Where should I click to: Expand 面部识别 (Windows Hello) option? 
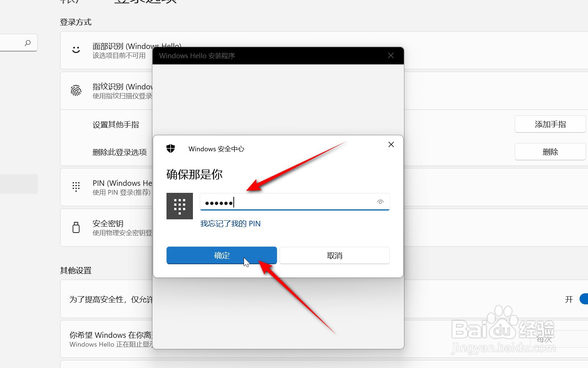(324, 50)
